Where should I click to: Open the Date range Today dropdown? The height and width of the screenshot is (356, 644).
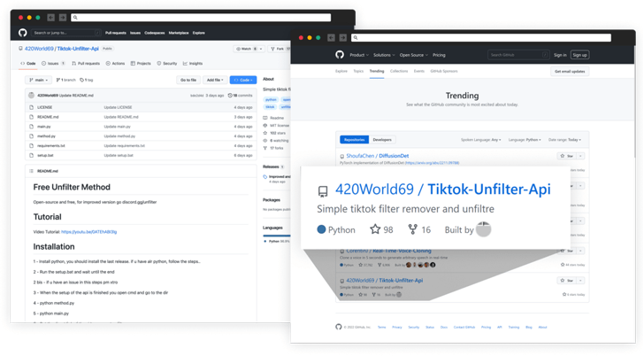click(x=564, y=140)
